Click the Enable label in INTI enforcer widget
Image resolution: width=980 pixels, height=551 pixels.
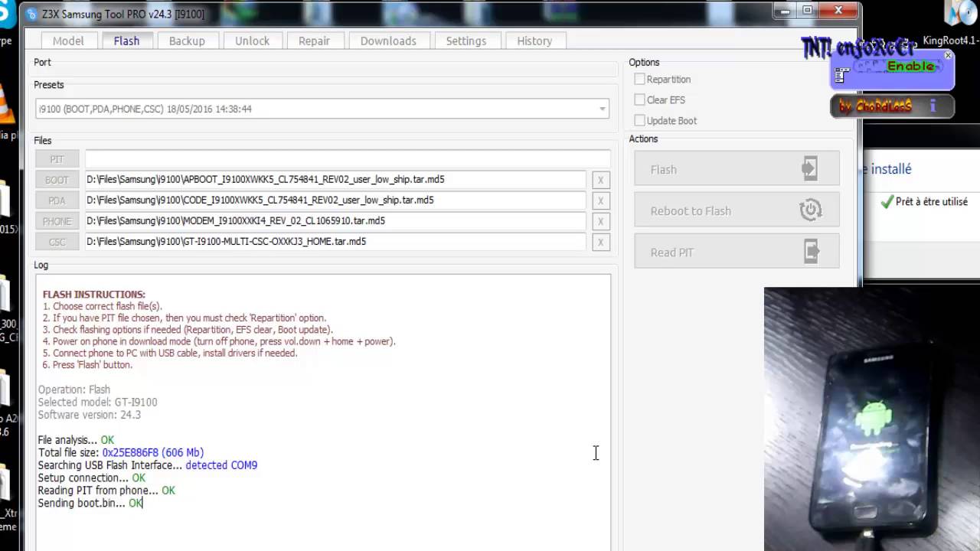click(910, 67)
